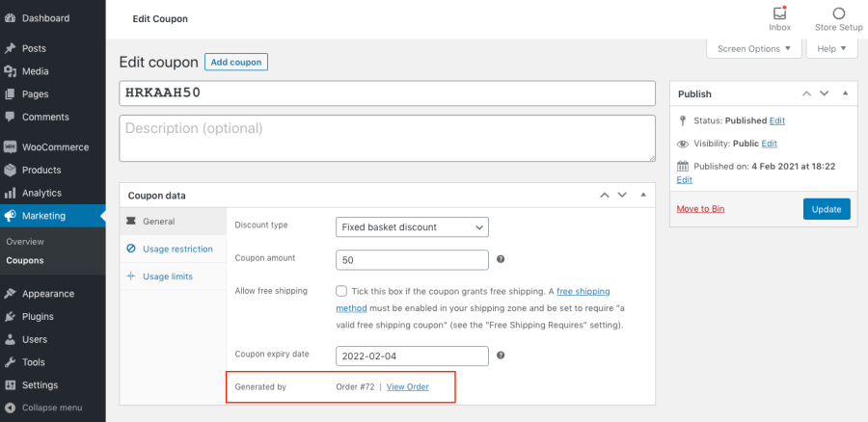Screen dimensions: 868x422
Task: Click the help icon beside Coupon amount
Action: 501,259
